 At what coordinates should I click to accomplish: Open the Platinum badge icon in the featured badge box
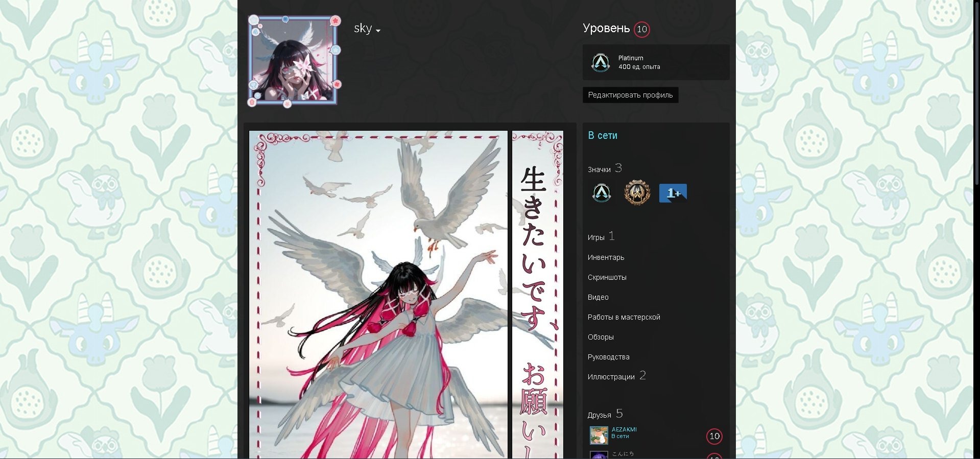pos(601,62)
